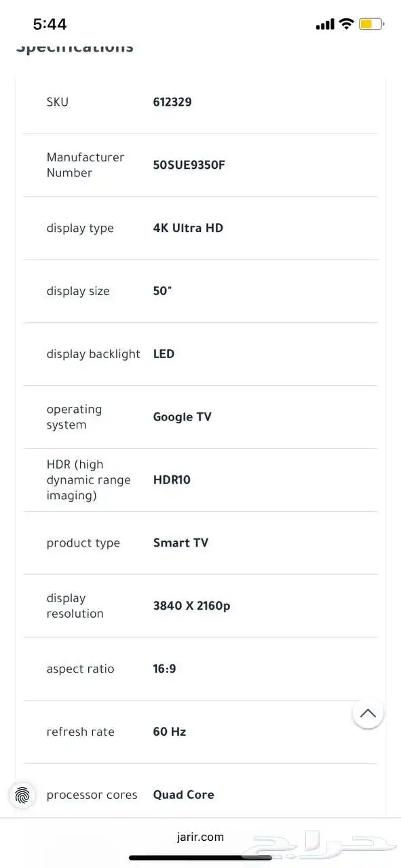Image resolution: width=401 pixels, height=868 pixels.
Task: Tap the Smart TV product type entry
Action: click(180, 542)
